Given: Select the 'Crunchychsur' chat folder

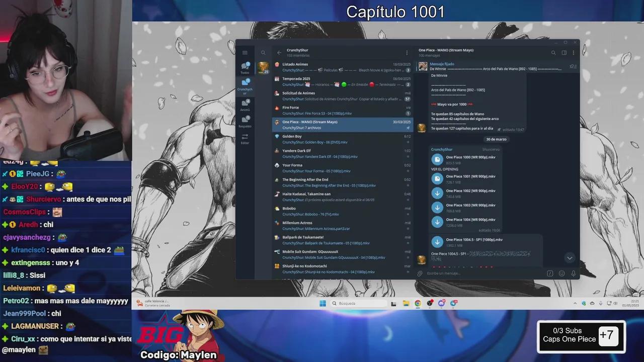Looking at the screenshot, I should [x=245, y=86].
